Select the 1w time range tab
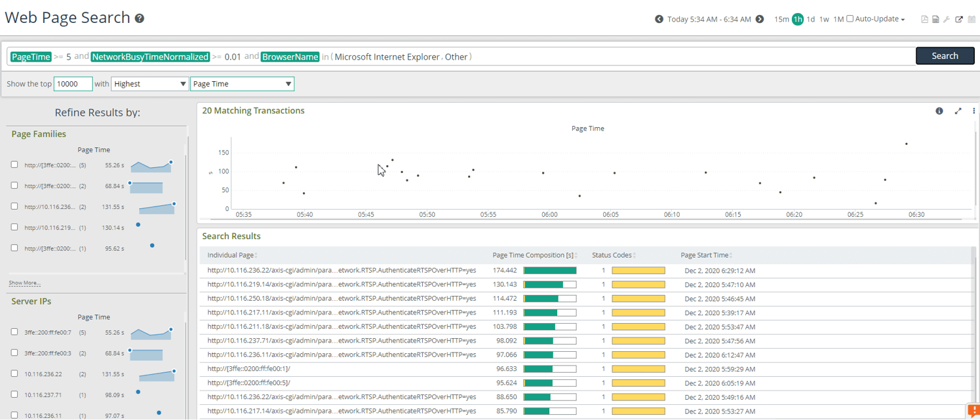 [825, 19]
